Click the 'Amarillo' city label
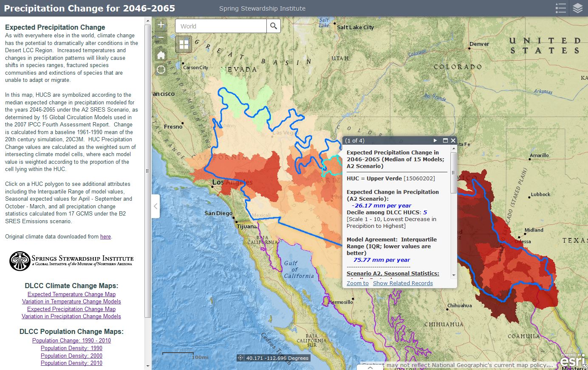Image resolution: width=588 pixels, height=370 pixels. coord(539,155)
